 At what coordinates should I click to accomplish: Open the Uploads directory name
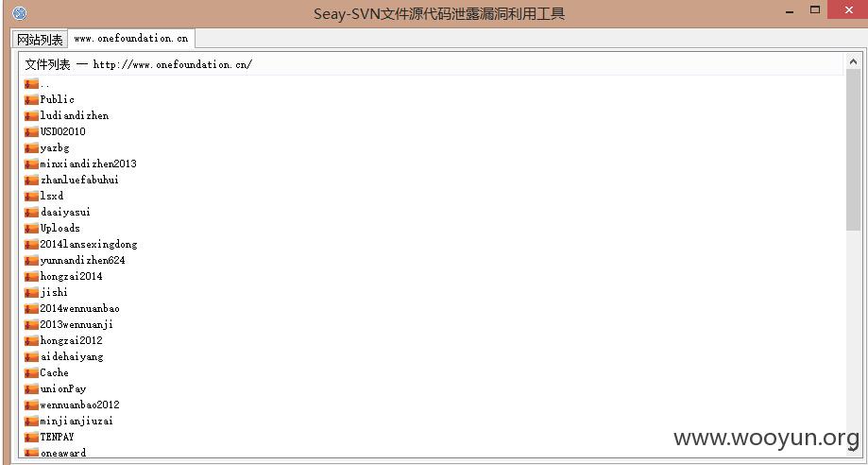point(60,228)
